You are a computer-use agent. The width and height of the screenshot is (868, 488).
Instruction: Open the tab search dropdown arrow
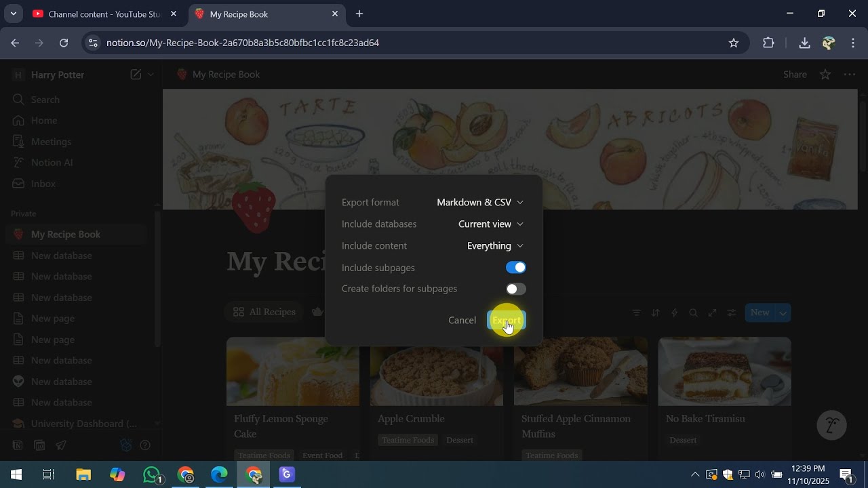click(x=13, y=14)
